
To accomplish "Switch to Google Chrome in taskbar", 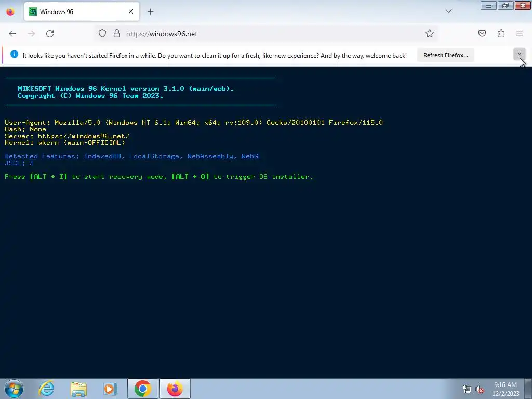I will point(142,389).
